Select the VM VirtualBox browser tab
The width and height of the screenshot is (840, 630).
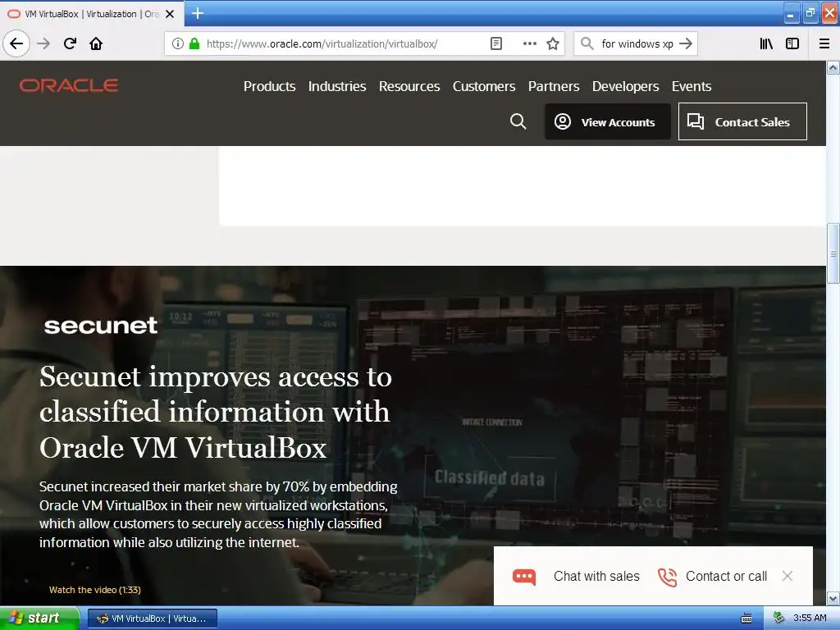tap(91, 14)
